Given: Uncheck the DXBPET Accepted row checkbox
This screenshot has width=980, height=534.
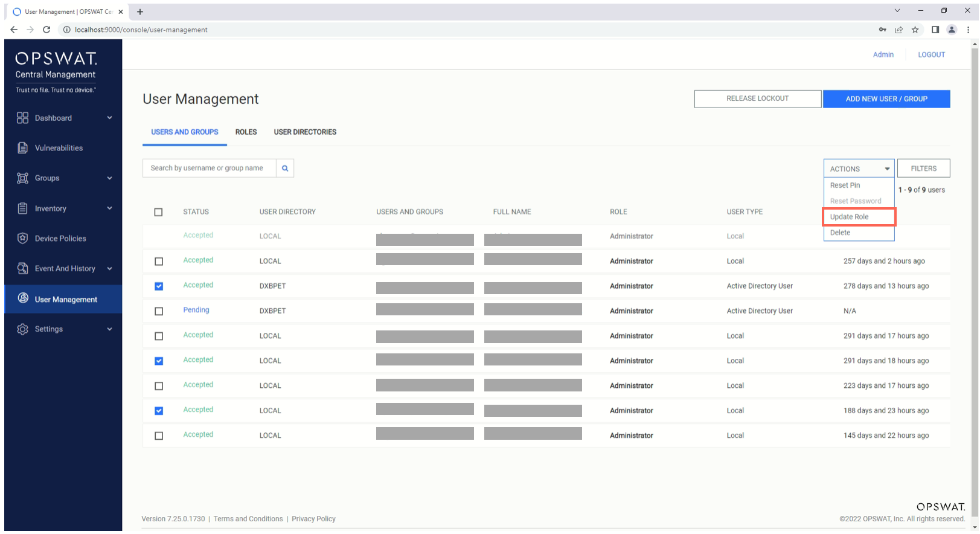Looking at the screenshot, I should (x=159, y=286).
